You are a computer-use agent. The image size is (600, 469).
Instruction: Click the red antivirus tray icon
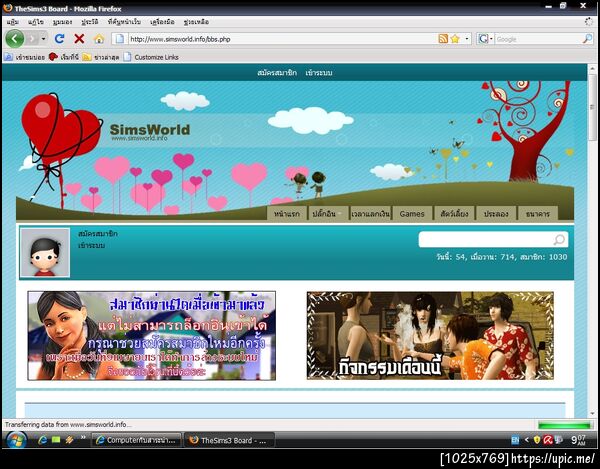[548, 440]
